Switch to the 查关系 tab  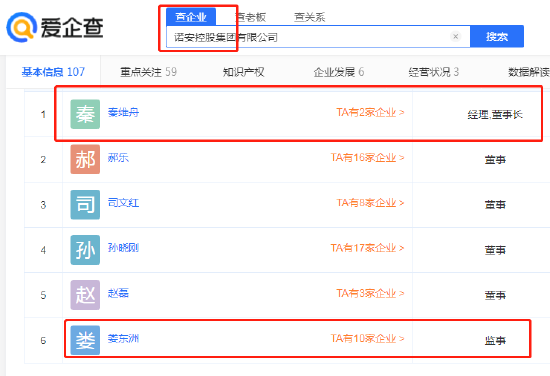(x=309, y=17)
